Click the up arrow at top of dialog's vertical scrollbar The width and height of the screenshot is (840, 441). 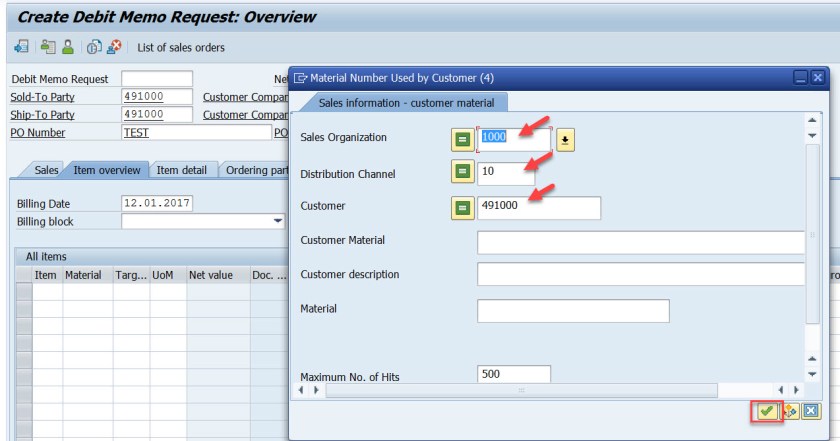point(812,120)
